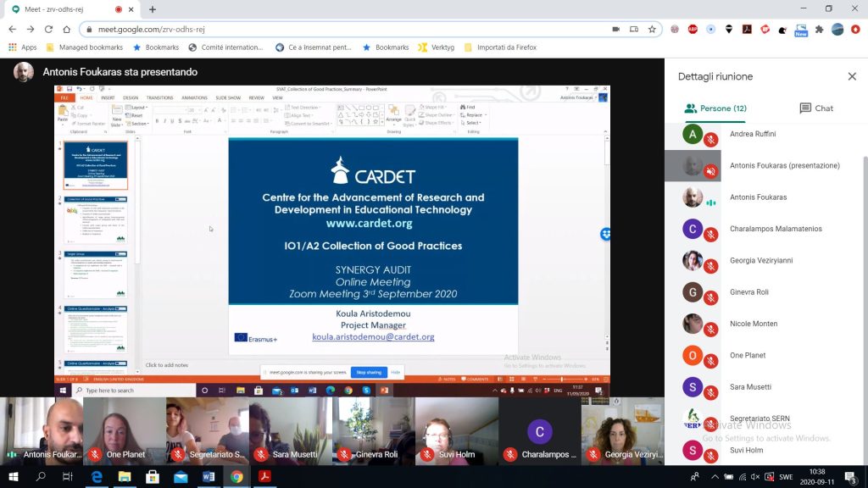Click the camera permission icon in address bar
The height and width of the screenshot is (488, 868).
615,30
